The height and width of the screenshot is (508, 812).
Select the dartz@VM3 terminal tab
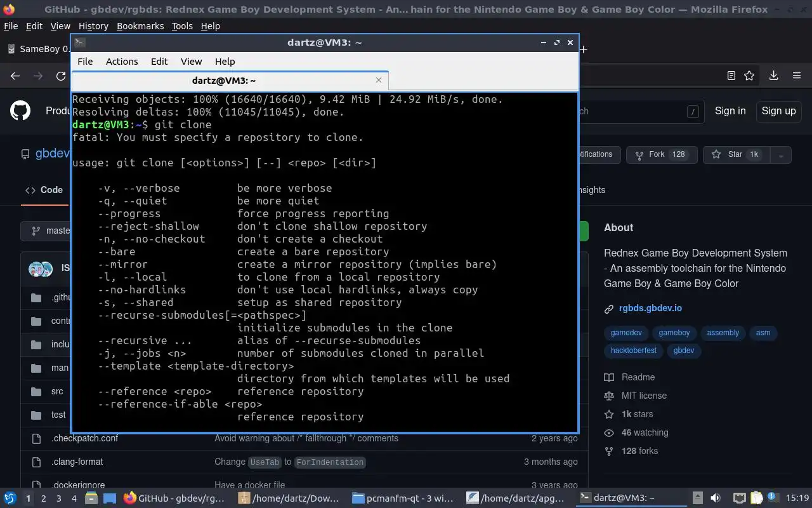230,81
